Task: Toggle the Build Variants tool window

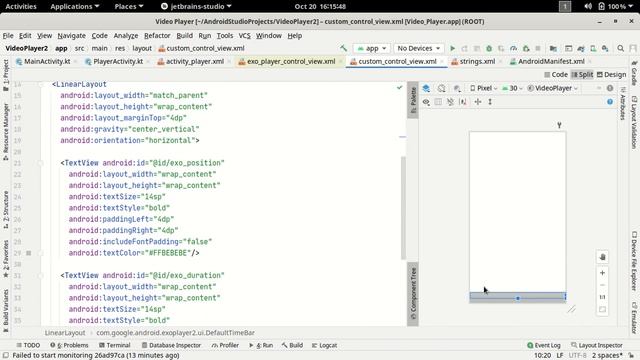Action: (x=6, y=311)
